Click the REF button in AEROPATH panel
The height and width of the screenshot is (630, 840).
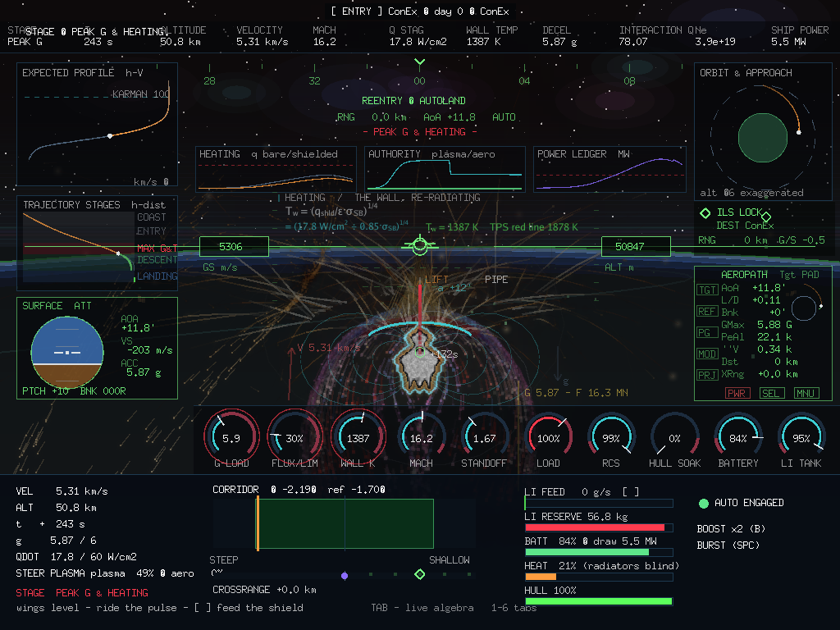coord(707,311)
